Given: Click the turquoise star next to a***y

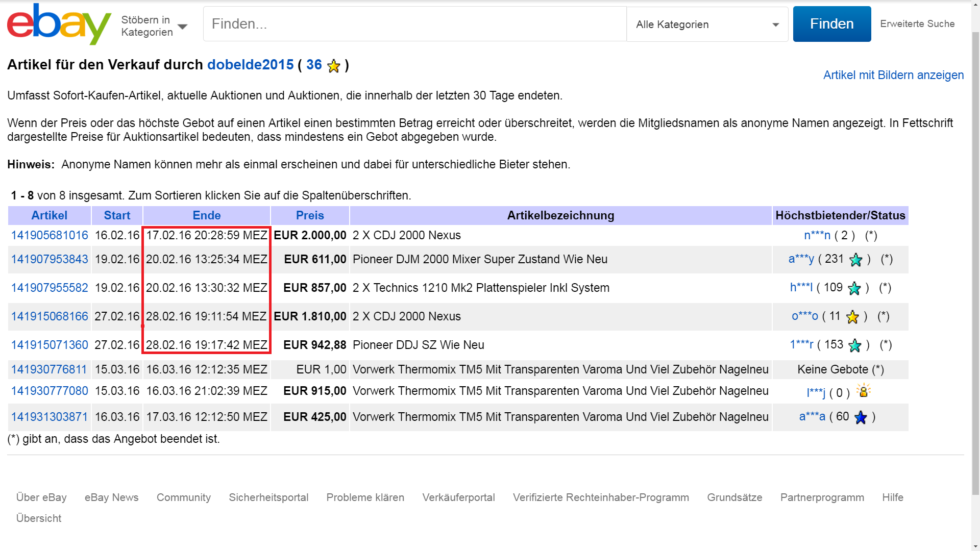Looking at the screenshot, I should [856, 260].
